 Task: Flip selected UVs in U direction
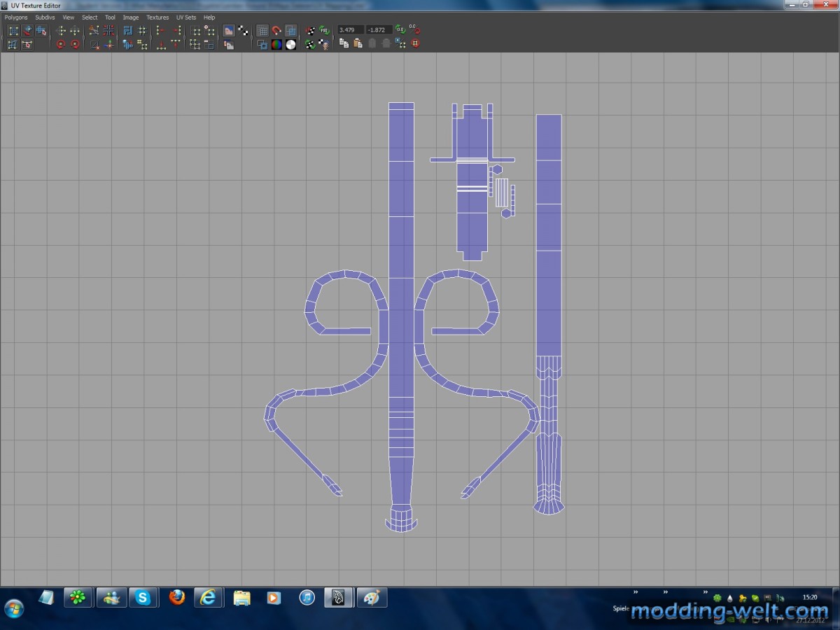point(61,31)
